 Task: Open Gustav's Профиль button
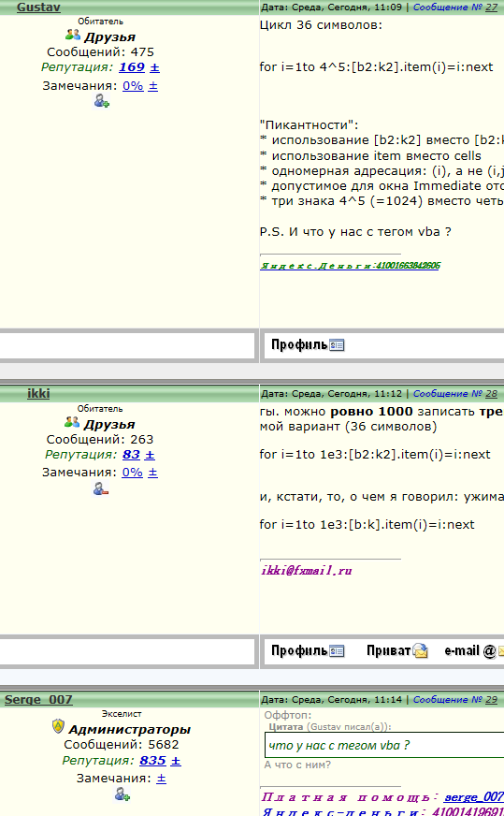pyautogui.click(x=308, y=344)
